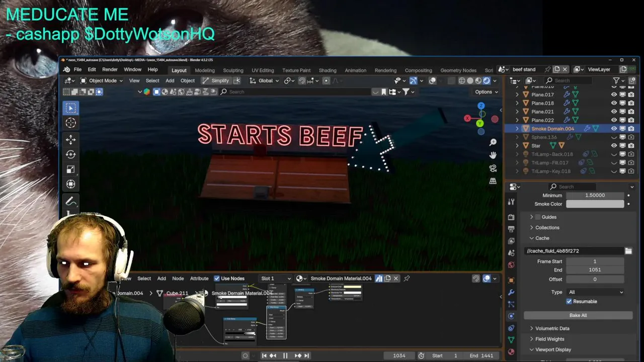Click the Bake All button
This screenshot has height=362, width=644.
point(578,315)
